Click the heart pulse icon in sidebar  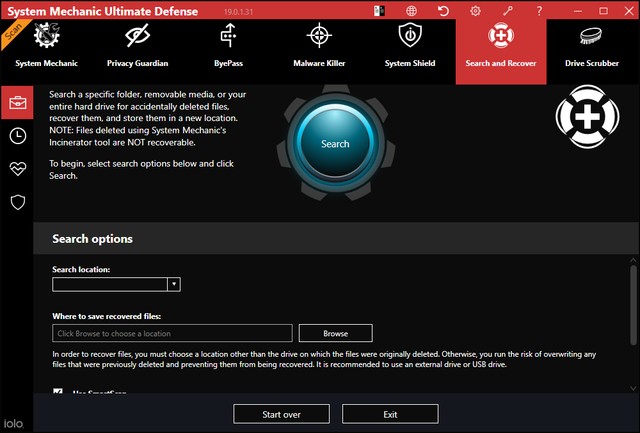(x=18, y=169)
